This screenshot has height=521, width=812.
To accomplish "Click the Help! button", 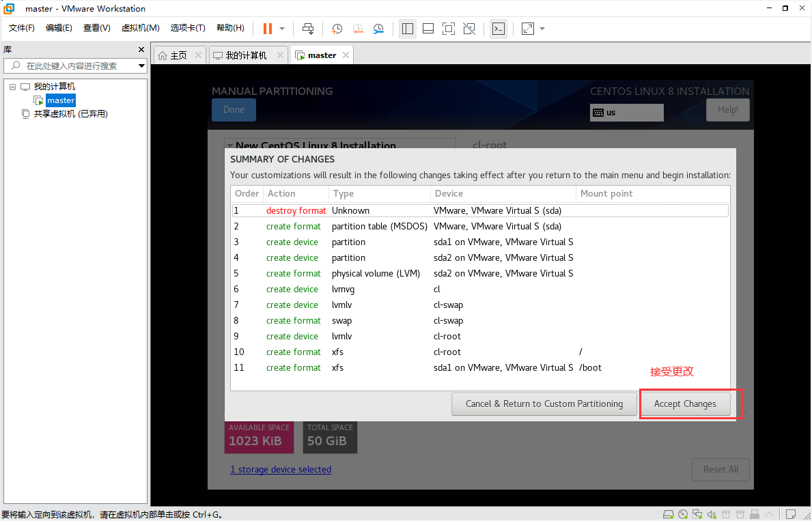I will (x=727, y=110).
